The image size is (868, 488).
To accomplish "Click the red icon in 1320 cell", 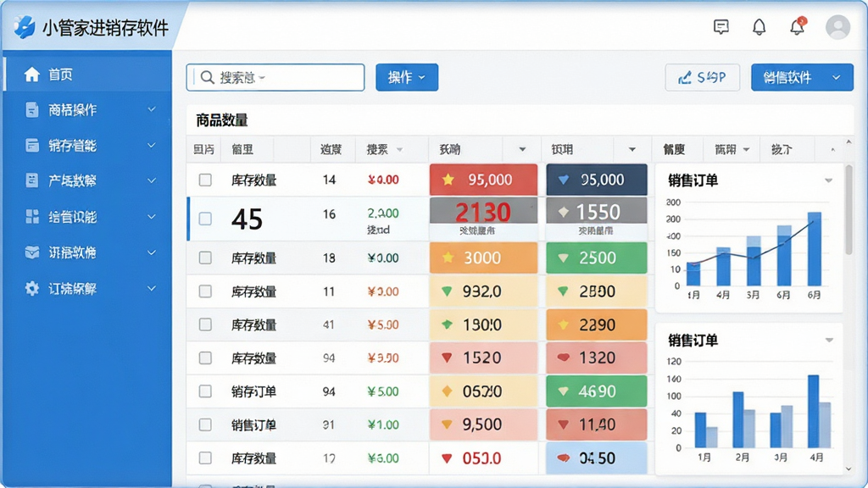I will pyautogui.click(x=563, y=358).
